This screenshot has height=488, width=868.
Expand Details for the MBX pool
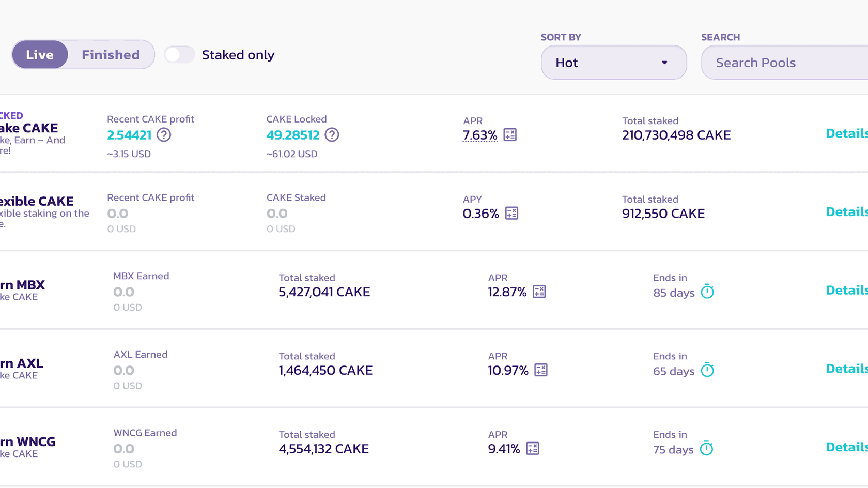point(847,291)
